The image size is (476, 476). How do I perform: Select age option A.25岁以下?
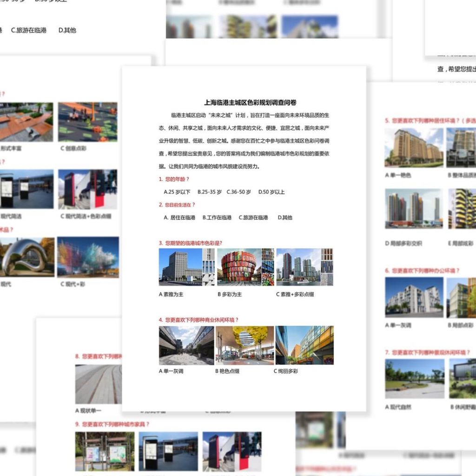[177, 192]
